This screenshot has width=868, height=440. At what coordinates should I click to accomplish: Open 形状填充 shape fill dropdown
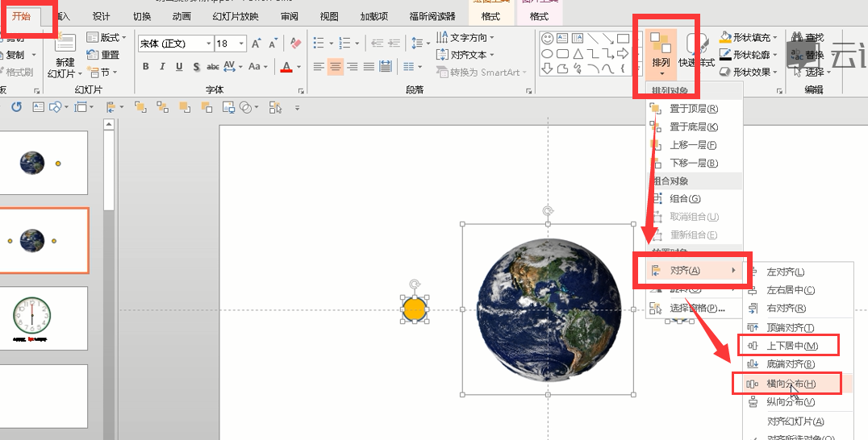click(x=749, y=37)
